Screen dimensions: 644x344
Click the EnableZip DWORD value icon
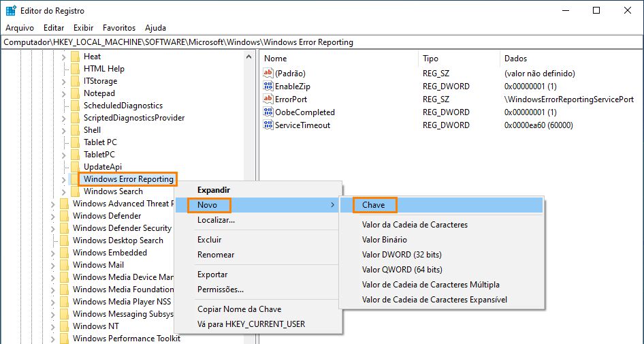pyautogui.click(x=268, y=87)
